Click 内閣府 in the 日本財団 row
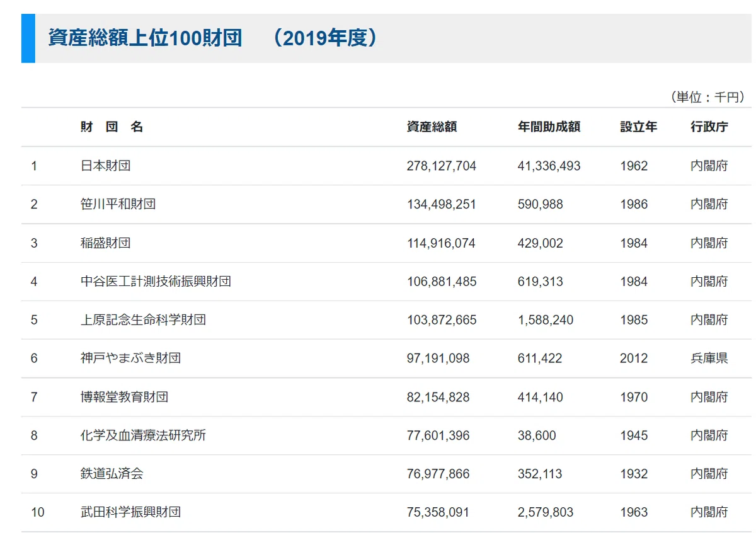Image resolution: width=756 pixels, height=533 pixels. coord(709,166)
